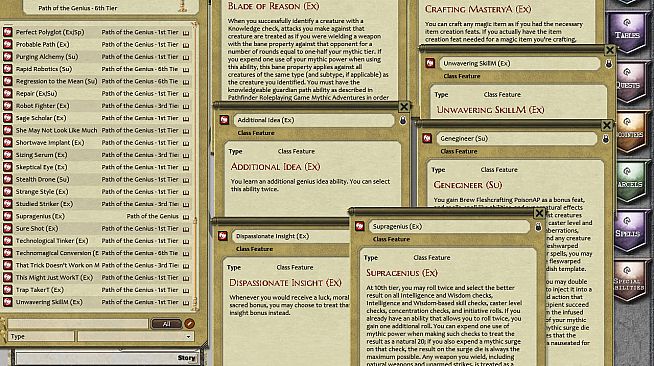Click the link icon in Genegineer window
Image resolution: width=654 pixels, height=366 pixels.
tap(427, 138)
